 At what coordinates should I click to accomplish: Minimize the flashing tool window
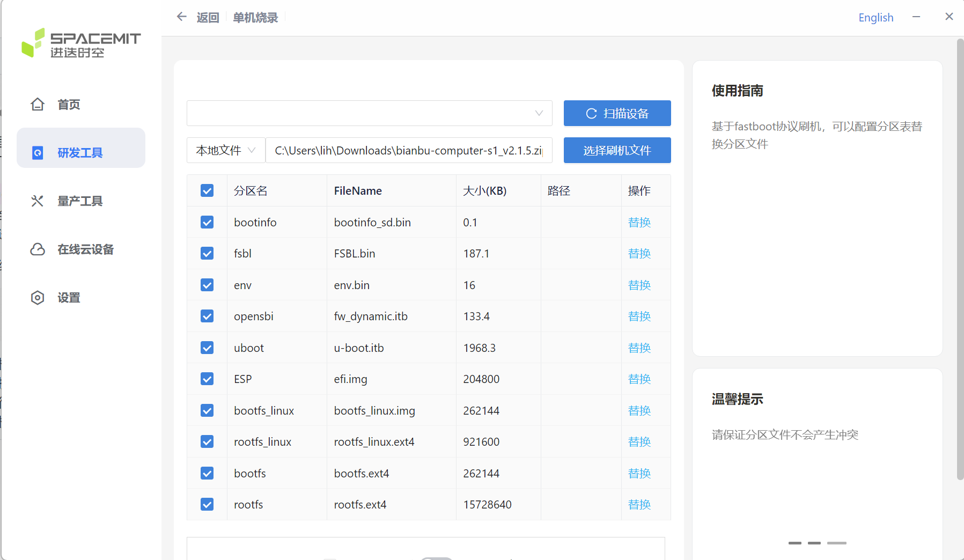click(x=916, y=17)
